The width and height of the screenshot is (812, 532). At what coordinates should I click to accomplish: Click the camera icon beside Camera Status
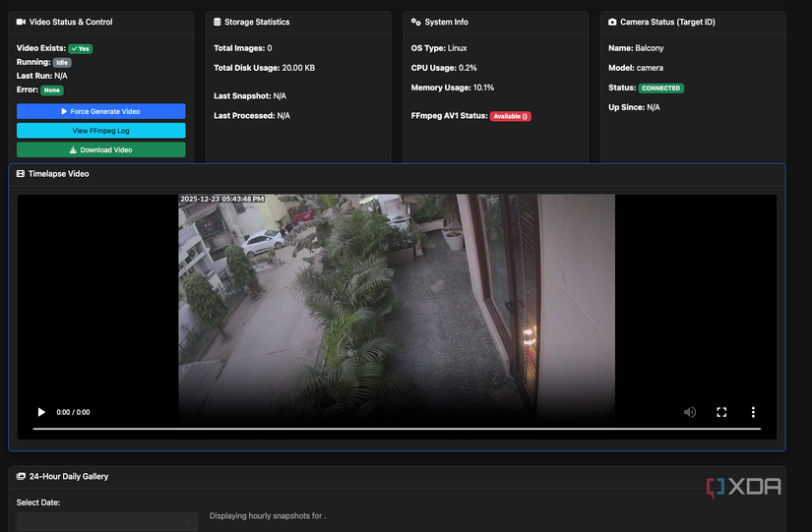[612, 22]
